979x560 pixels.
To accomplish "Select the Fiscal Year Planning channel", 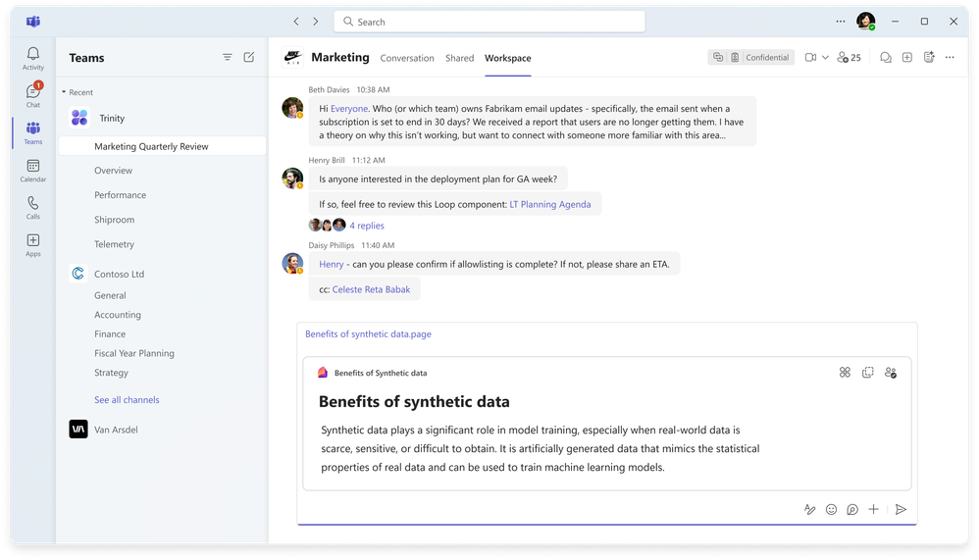I will pyautogui.click(x=134, y=353).
